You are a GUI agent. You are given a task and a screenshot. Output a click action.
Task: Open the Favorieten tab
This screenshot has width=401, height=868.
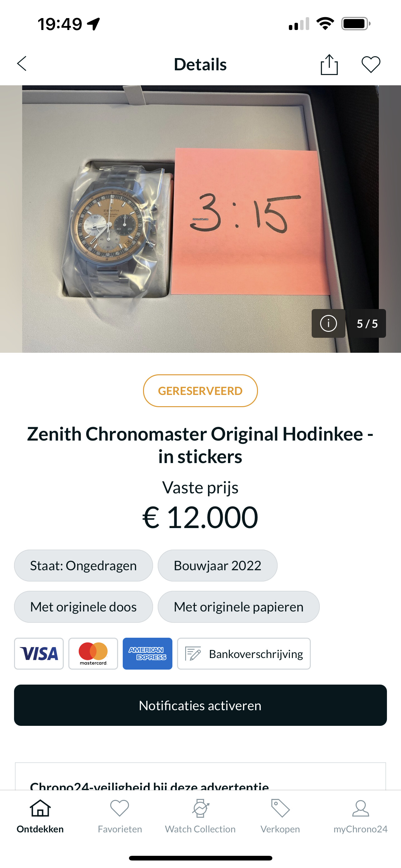[x=120, y=816]
